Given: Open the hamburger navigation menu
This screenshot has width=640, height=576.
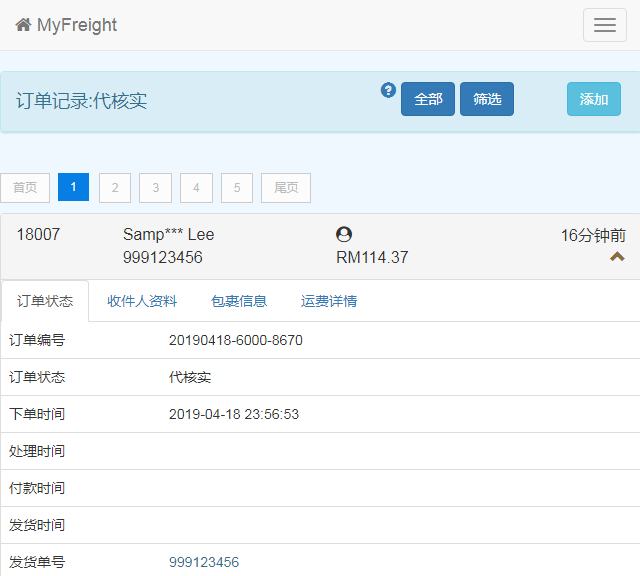Looking at the screenshot, I should pos(604,25).
